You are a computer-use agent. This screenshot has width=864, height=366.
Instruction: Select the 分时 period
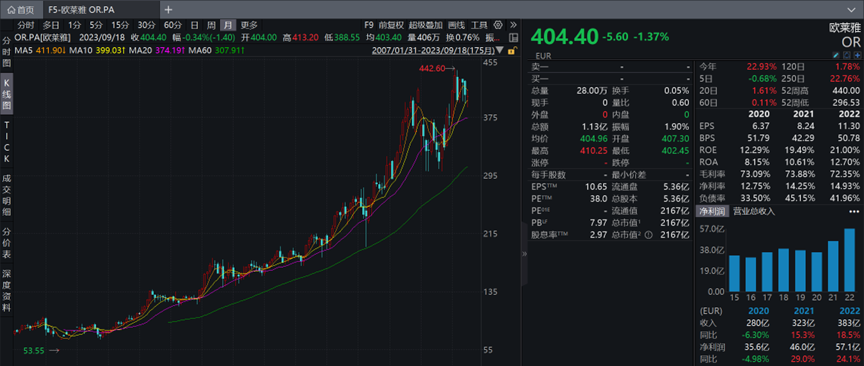point(25,25)
